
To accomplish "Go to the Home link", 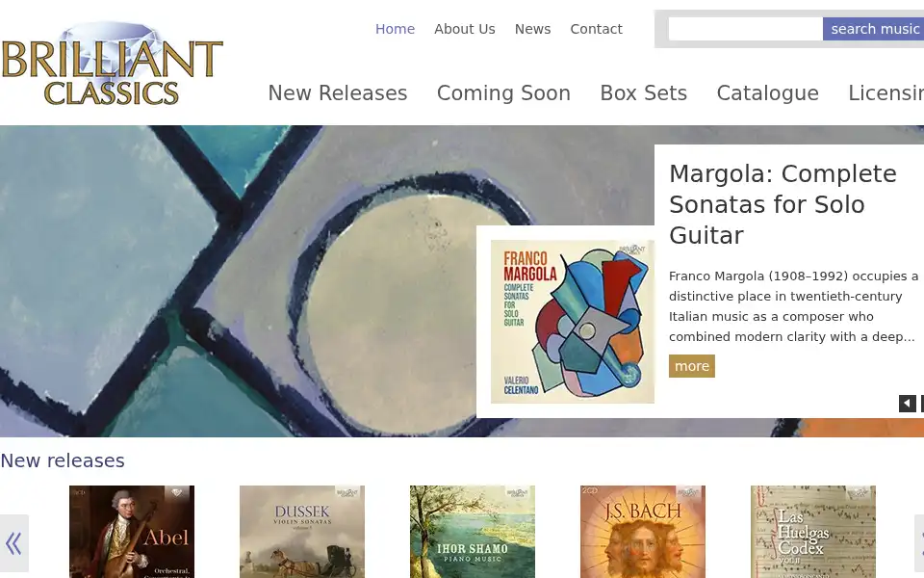I will (395, 29).
